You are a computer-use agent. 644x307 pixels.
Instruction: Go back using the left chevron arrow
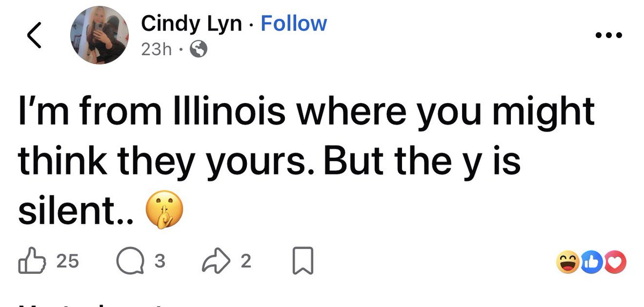click(34, 35)
